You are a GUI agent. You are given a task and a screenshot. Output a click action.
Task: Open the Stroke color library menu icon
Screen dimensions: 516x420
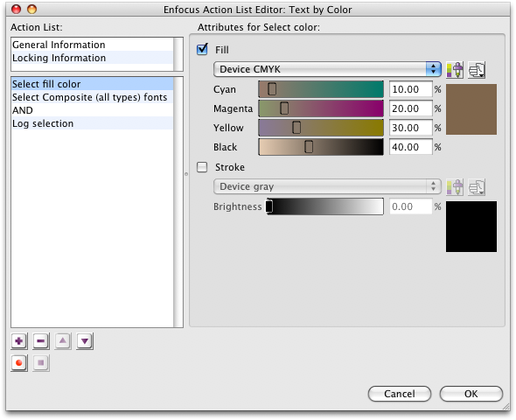coord(477,187)
